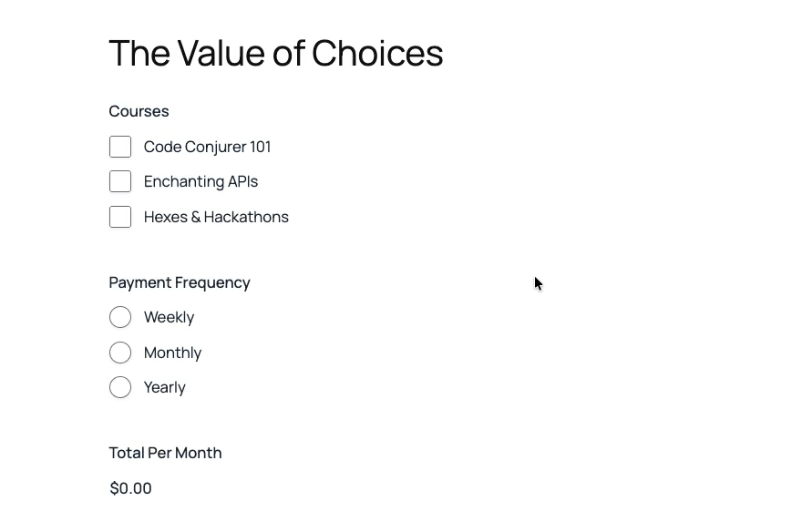Image resolution: width=802 pixels, height=532 pixels.
Task: Select the Weekly radio button
Action: click(120, 317)
